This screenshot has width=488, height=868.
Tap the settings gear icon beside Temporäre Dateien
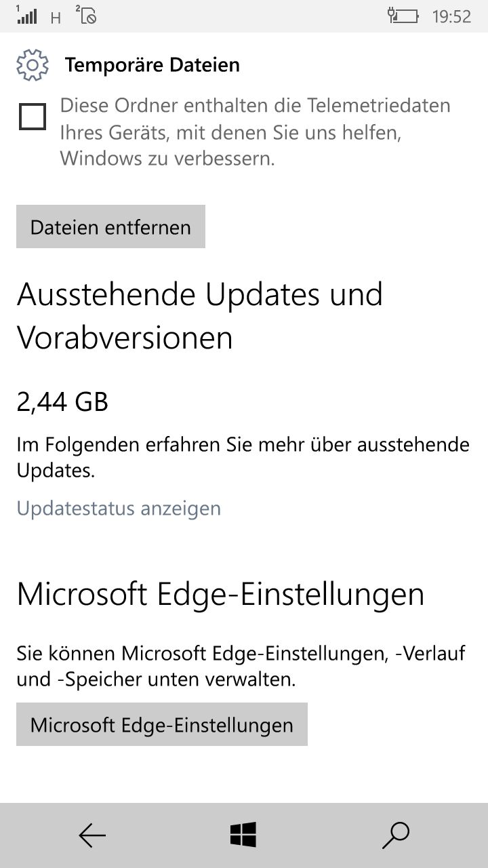[x=33, y=65]
